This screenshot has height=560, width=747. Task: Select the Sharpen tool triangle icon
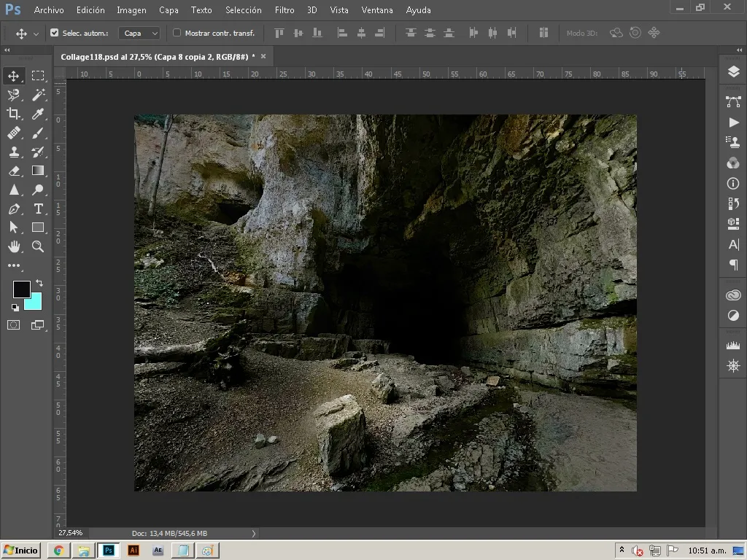click(13, 190)
